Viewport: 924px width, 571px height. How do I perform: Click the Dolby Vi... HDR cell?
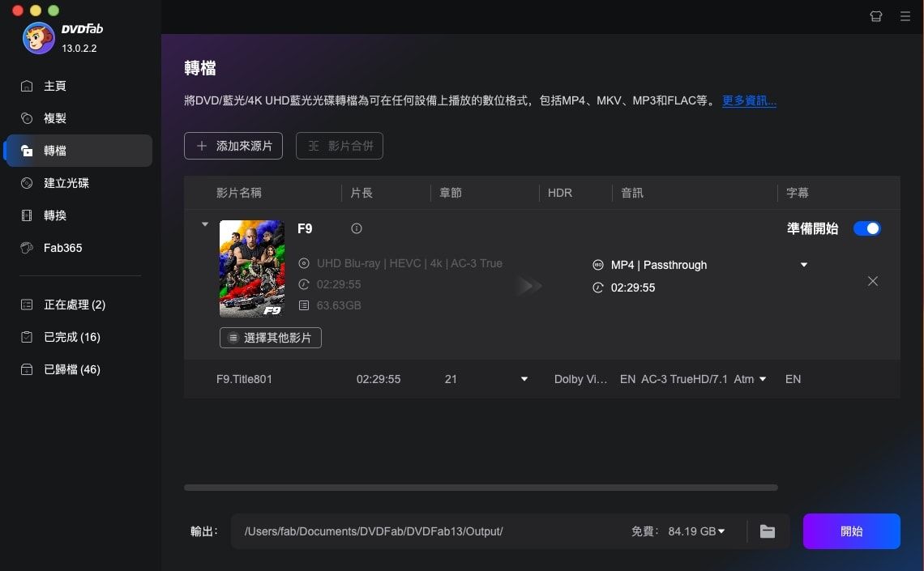pyautogui.click(x=580, y=379)
